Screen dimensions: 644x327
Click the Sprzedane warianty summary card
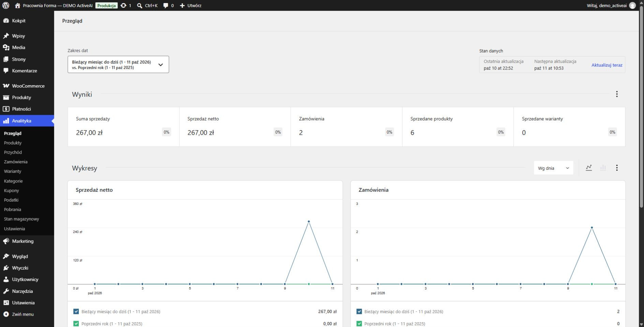[569, 127]
